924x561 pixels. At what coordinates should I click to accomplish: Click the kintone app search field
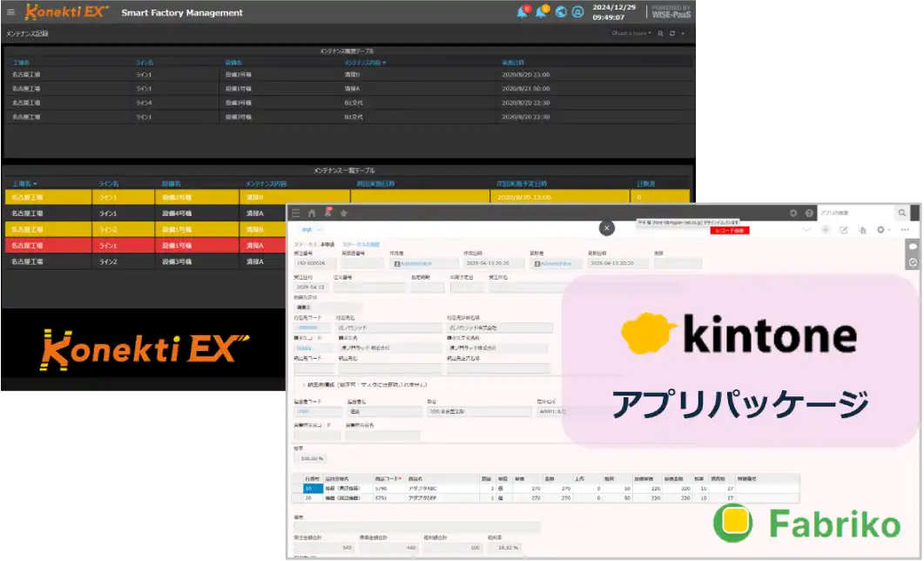click(x=855, y=213)
